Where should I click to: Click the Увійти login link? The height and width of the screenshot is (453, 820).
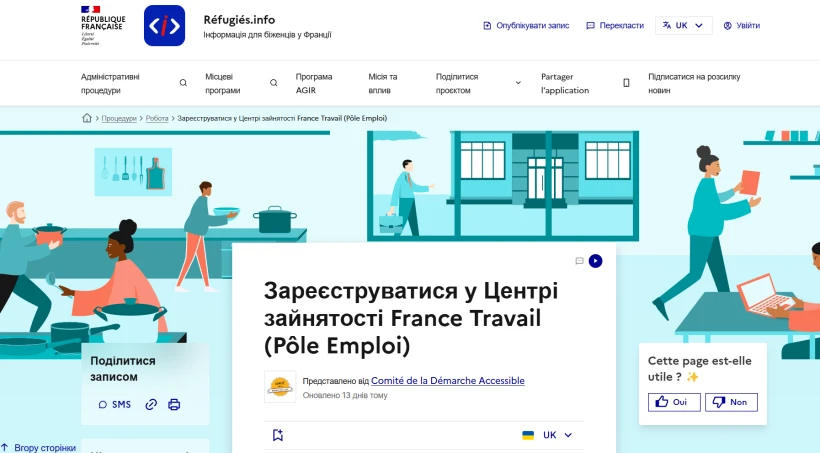(x=741, y=26)
